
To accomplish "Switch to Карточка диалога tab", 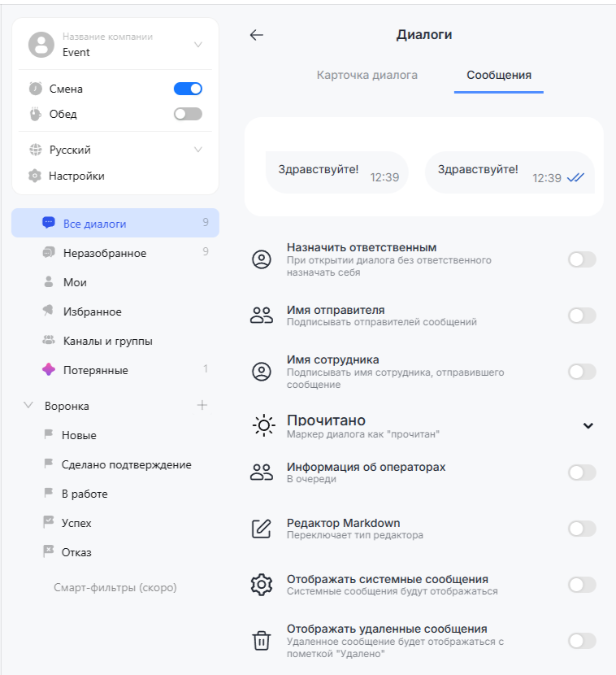I will 367,75.
